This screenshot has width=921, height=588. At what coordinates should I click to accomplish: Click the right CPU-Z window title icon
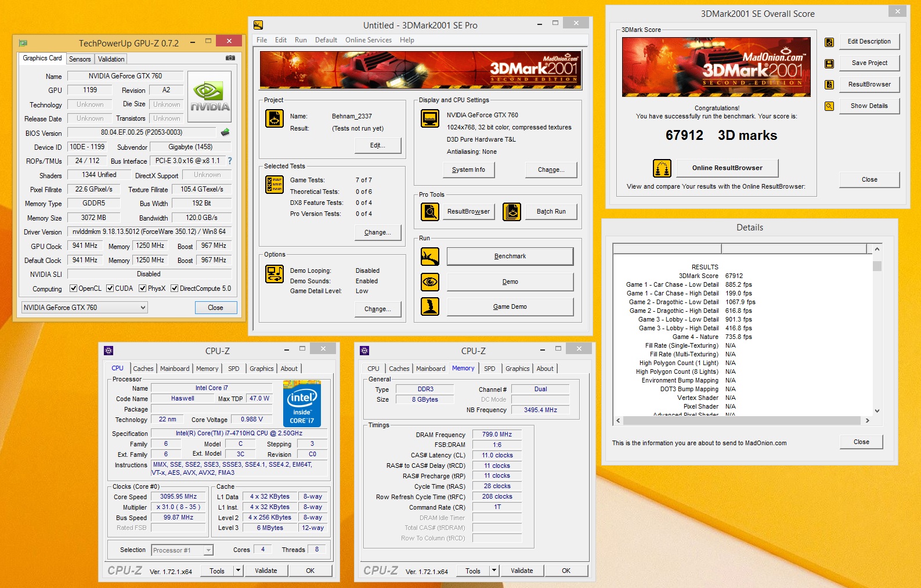click(x=364, y=351)
